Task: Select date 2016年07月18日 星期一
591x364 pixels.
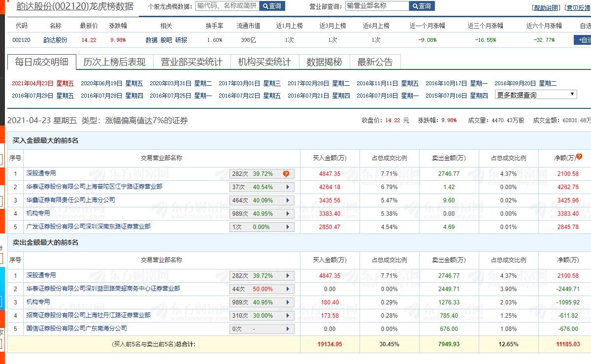Action: pos(388,96)
